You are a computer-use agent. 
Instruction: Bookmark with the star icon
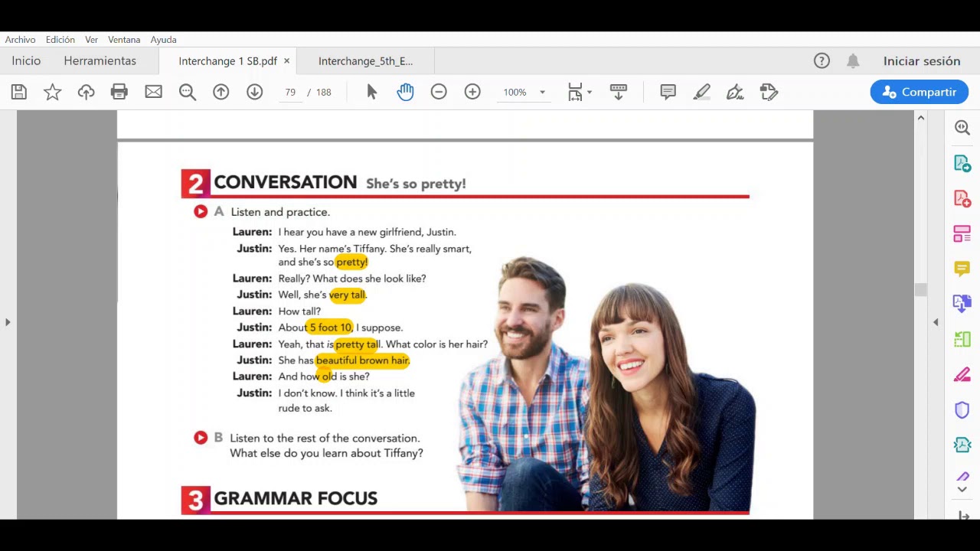click(52, 92)
